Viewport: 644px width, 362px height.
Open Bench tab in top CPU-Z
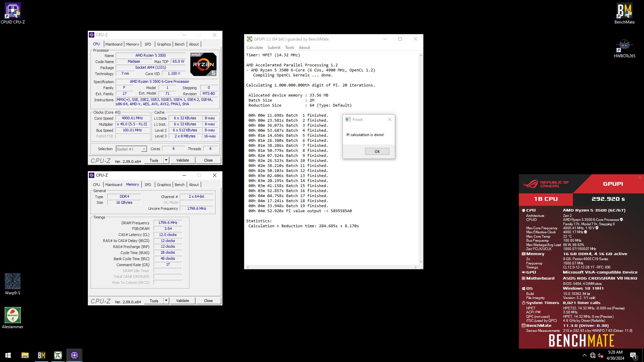(180, 44)
